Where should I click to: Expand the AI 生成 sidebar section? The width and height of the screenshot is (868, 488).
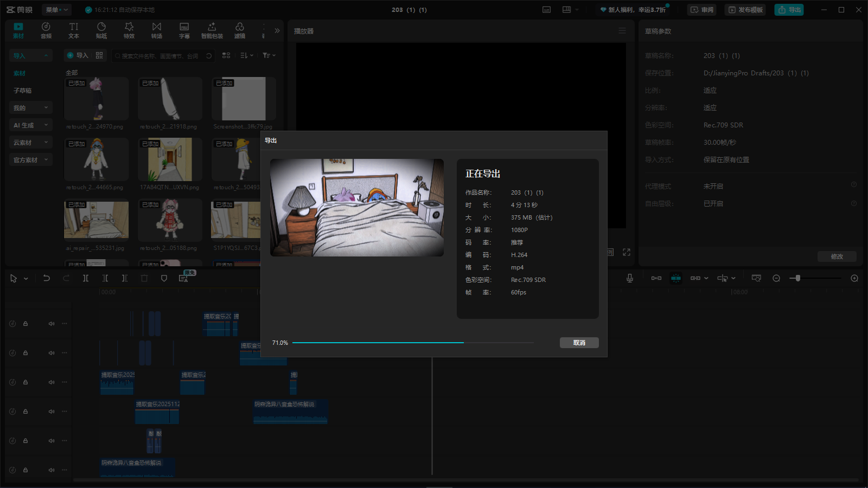(31, 125)
